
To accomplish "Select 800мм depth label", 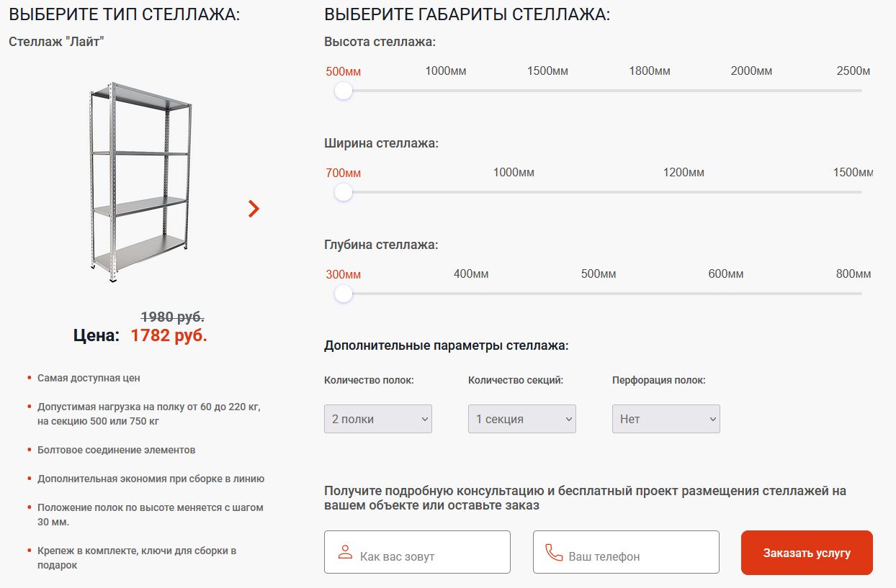I will point(854,274).
